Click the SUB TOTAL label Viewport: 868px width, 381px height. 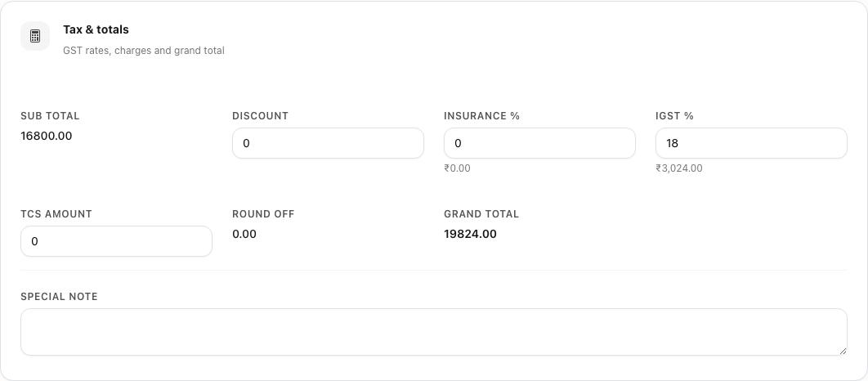tap(50, 116)
